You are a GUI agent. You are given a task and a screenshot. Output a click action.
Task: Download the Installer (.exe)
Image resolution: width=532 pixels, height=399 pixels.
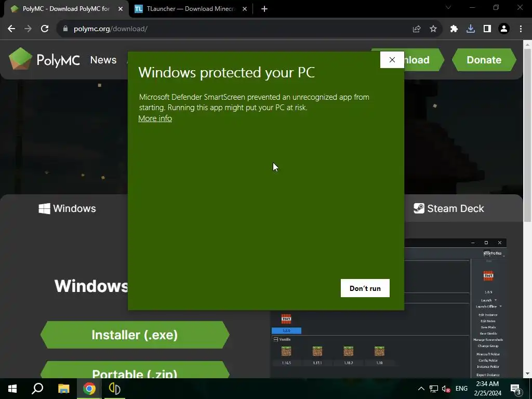(x=135, y=335)
